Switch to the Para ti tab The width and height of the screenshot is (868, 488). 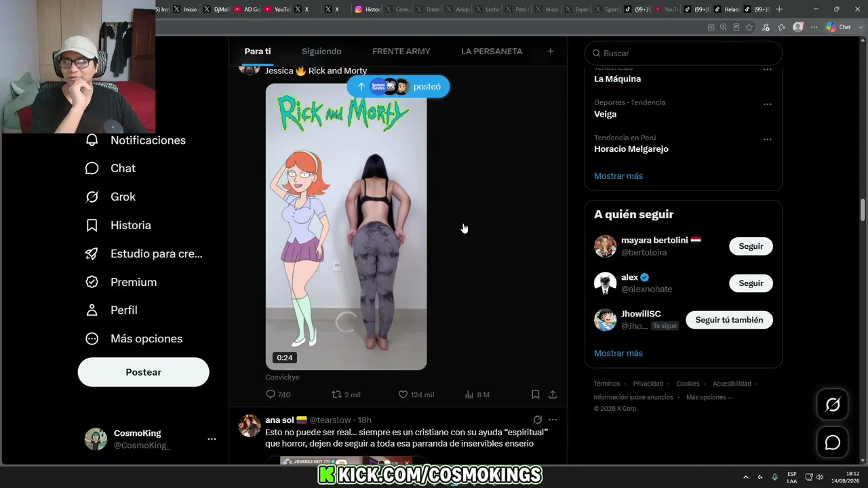[258, 52]
